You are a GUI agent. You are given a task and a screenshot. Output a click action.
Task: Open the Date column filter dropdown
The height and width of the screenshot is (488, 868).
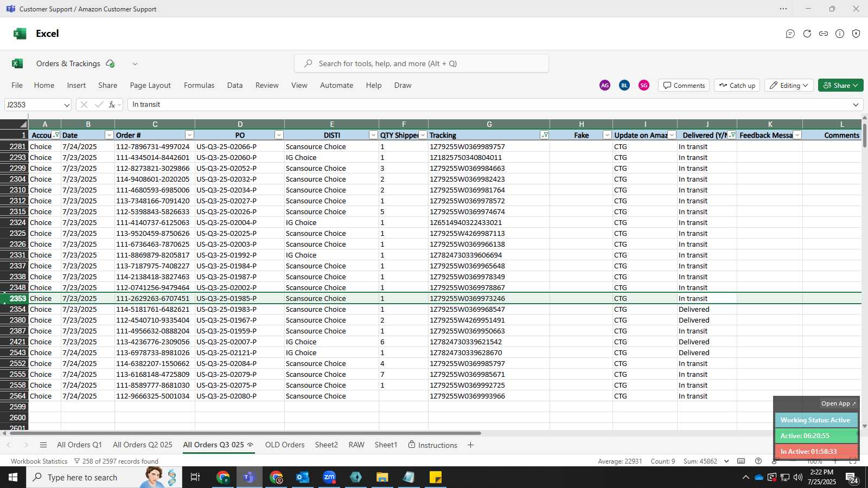click(x=109, y=135)
